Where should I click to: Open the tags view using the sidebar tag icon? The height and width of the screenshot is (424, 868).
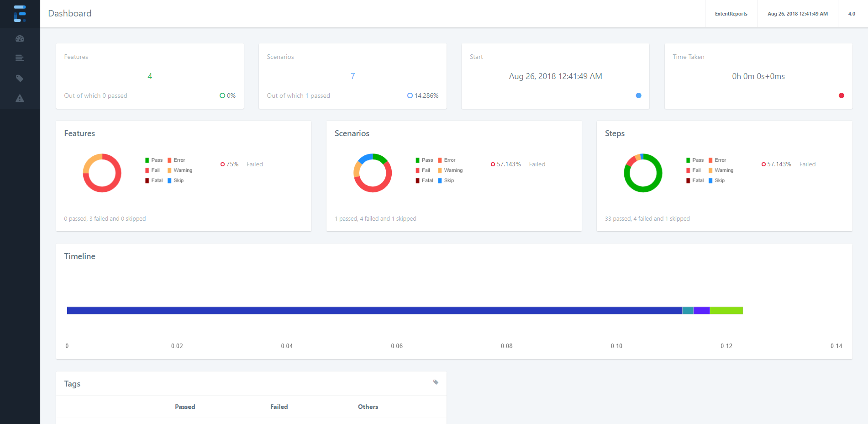20,78
